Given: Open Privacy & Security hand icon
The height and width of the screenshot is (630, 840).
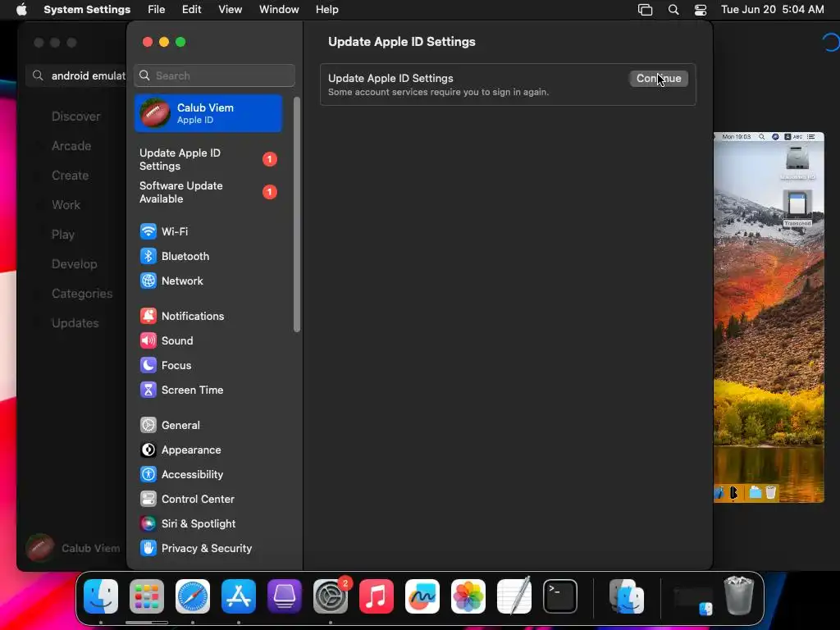Looking at the screenshot, I should [148, 549].
